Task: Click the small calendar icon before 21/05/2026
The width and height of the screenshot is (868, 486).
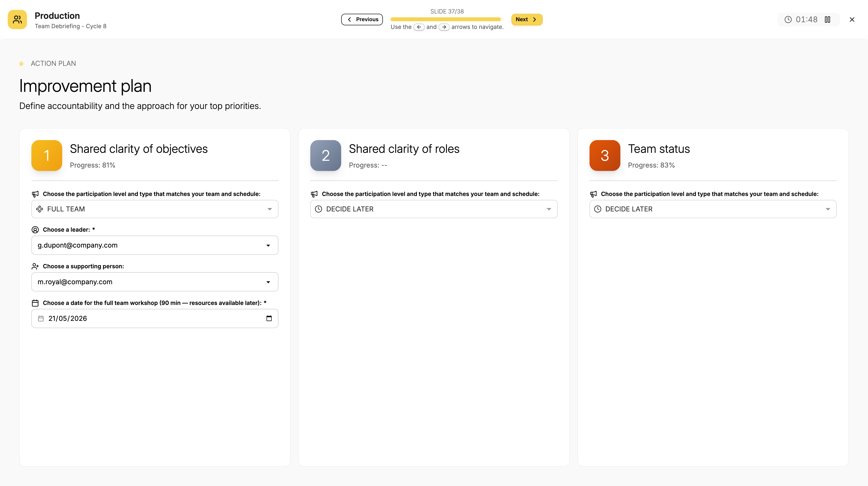Action: pos(41,319)
